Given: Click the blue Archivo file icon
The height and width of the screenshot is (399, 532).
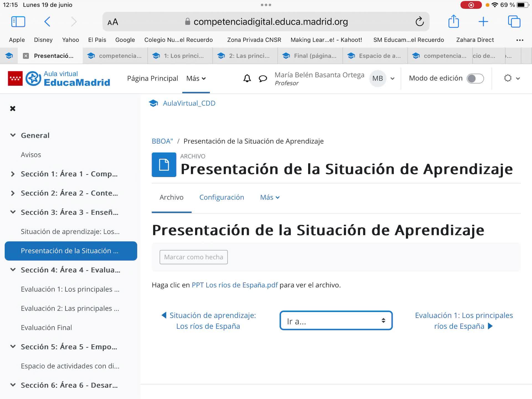Looking at the screenshot, I should click(164, 165).
